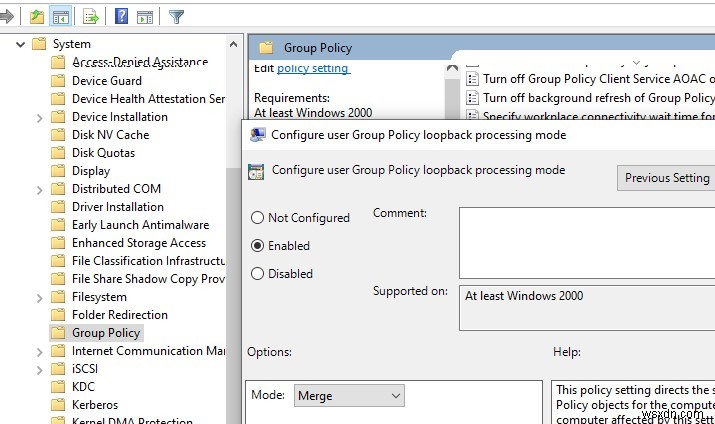Click the up one level folder toolbar icon
This screenshot has height=424, width=715.
36,17
